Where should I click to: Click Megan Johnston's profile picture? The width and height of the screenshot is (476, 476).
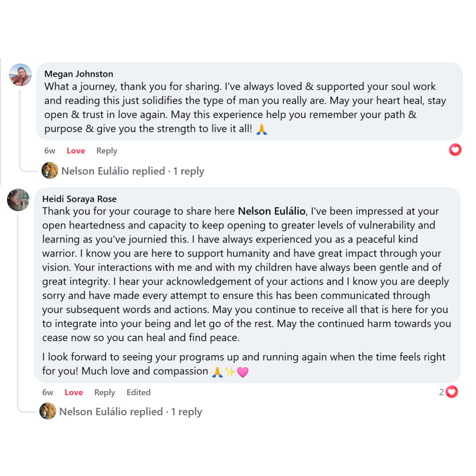pos(20,75)
